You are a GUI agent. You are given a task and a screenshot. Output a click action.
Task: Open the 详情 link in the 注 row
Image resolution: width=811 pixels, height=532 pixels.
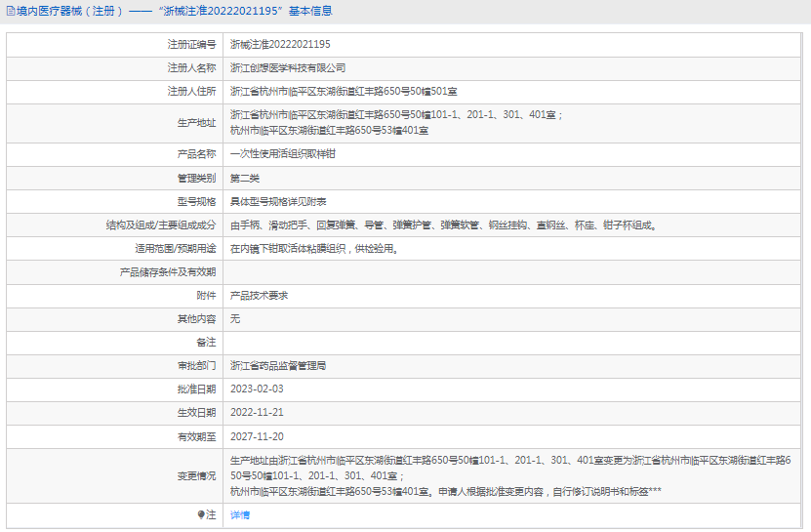click(240, 515)
